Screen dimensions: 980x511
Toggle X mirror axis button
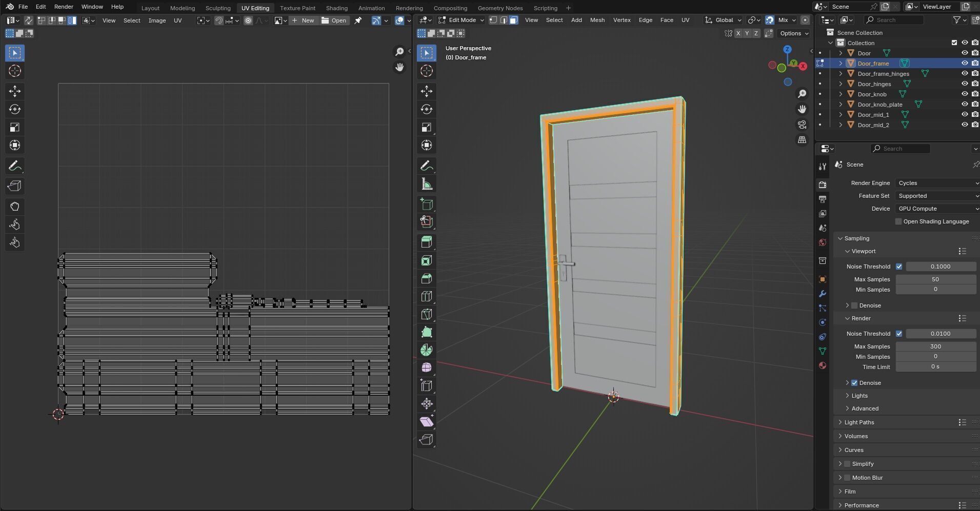[x=738, y=33]
